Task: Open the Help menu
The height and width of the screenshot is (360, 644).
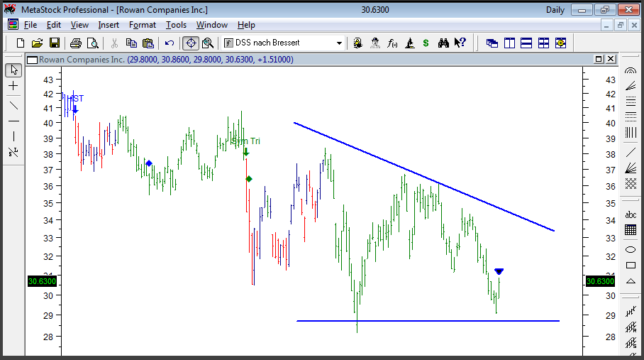Action: point(246,25)
